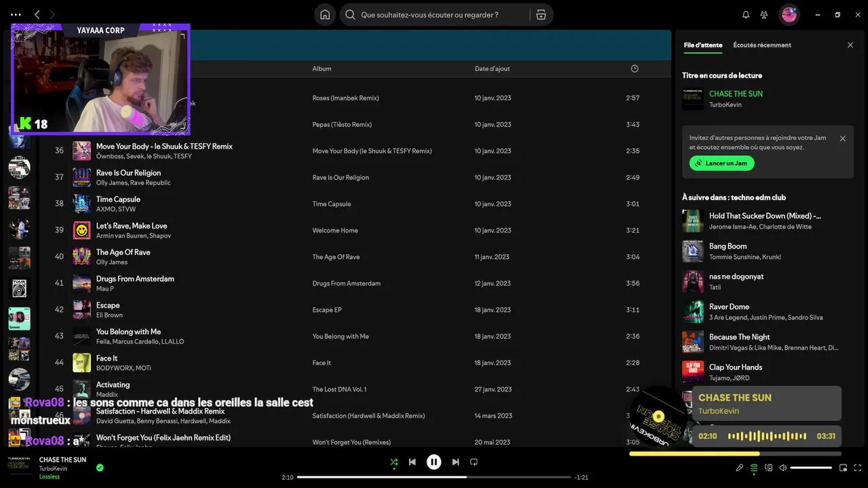This screenshot has width=868, height=488.
Task: Click remaining time -1:21 display
Action: [x=581, y=477]
